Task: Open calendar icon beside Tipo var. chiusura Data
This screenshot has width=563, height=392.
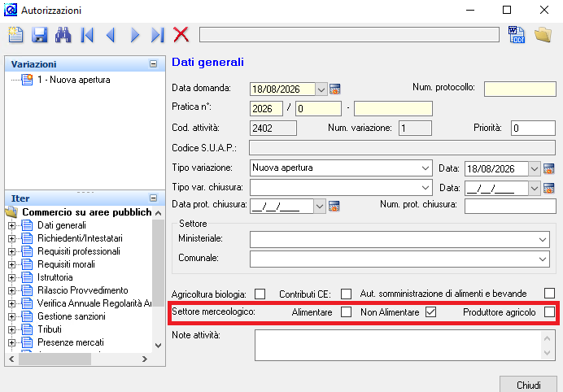Action: [549, 188]
